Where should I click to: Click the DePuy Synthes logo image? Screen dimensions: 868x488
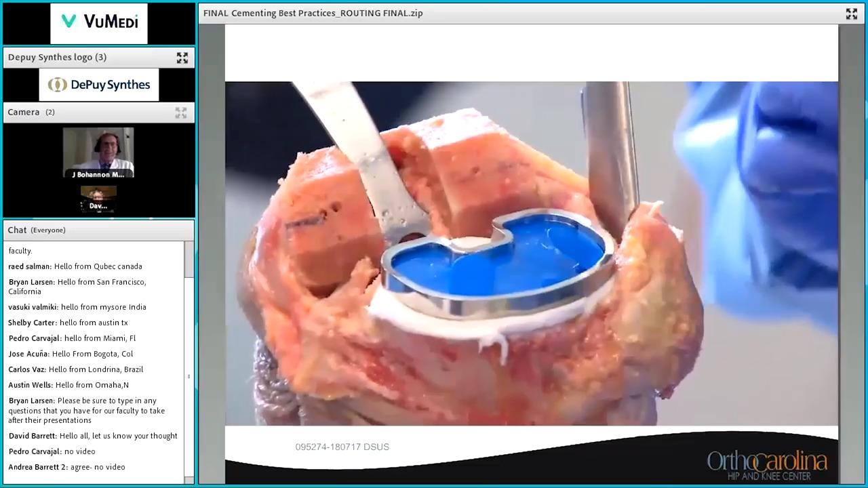[x=98, y=84]
